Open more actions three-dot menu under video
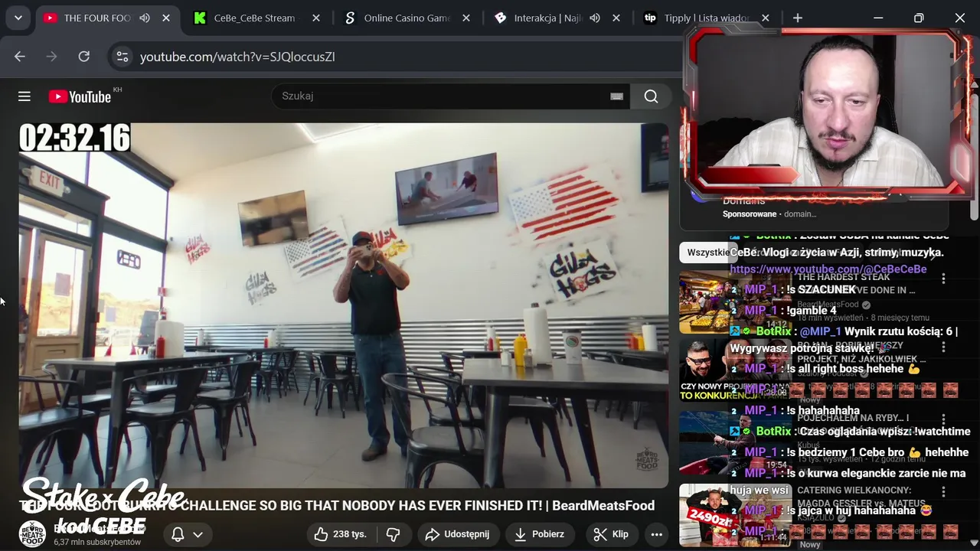980x551 pixels. click(x=656, y=534)
